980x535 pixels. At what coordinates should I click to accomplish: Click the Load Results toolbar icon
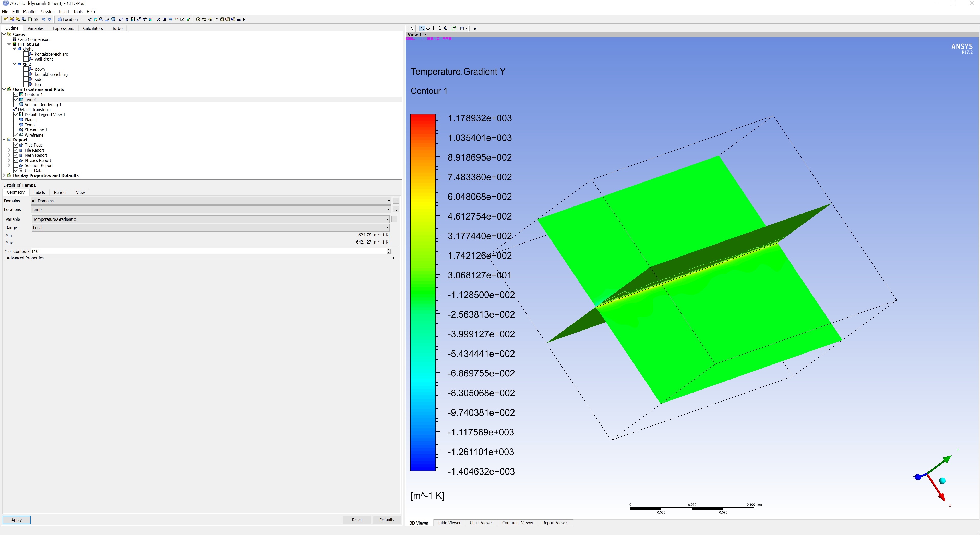click(x=6, y=19)
